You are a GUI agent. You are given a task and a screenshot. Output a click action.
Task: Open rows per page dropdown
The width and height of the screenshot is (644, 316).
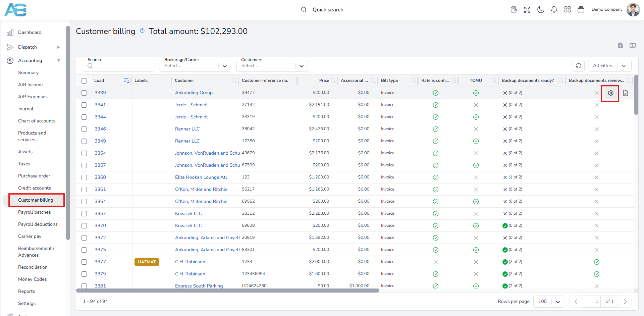point(549,302)
